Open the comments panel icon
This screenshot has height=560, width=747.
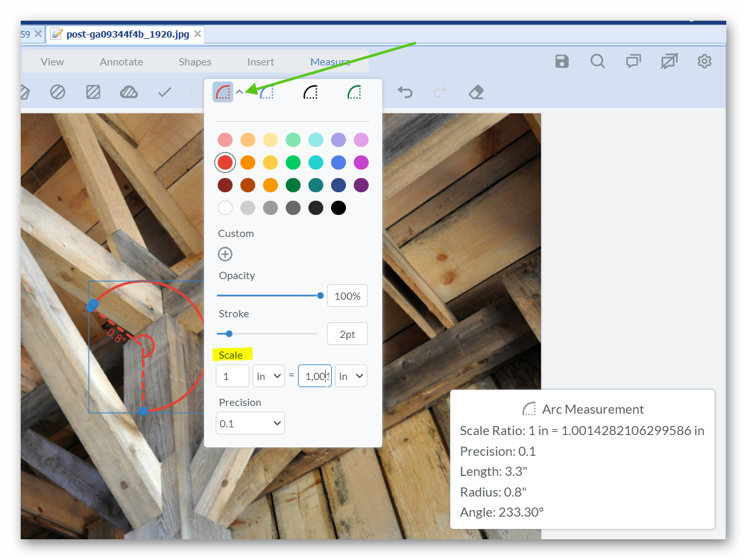pyautogui.click(x=633, y=62)
